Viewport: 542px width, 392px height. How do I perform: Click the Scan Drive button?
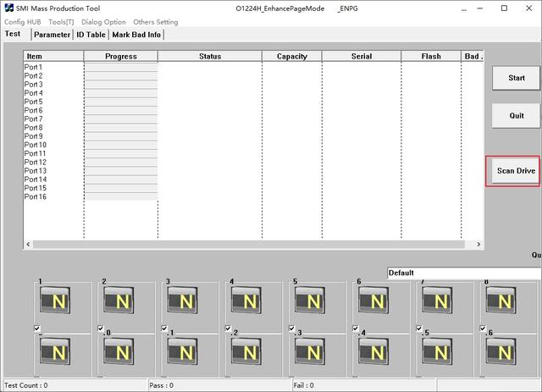(516, 171)
